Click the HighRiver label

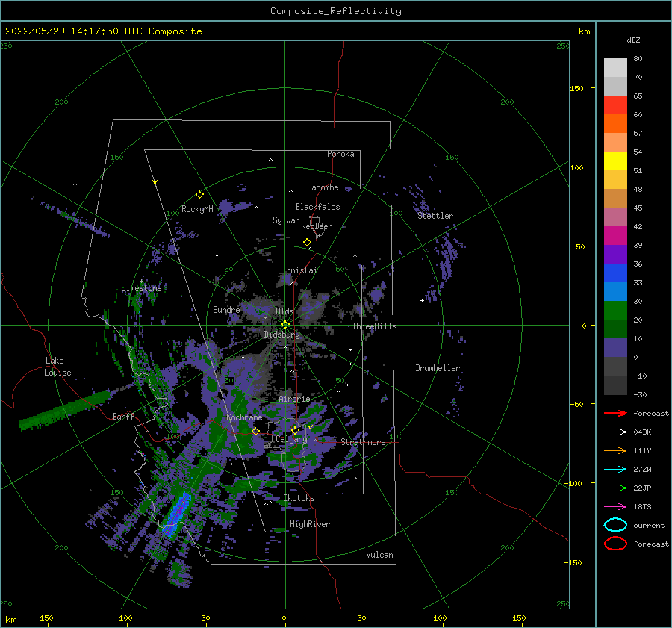(310, 524)
